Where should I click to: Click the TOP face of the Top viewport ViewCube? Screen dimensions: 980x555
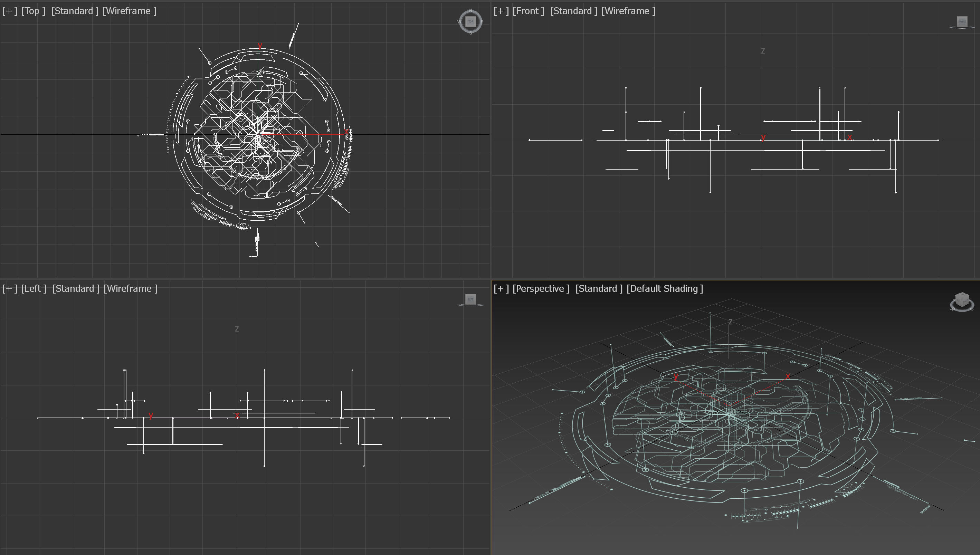click(x=470, y=22)
